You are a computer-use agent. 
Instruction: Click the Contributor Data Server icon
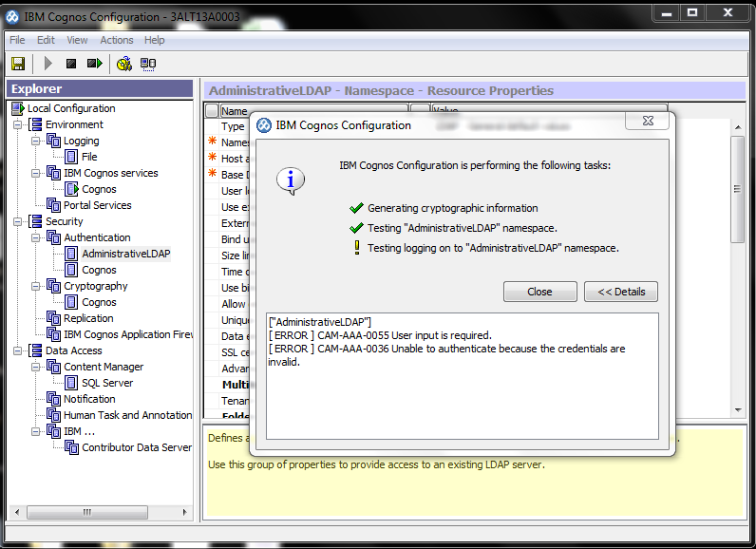(x=72, y=447)
